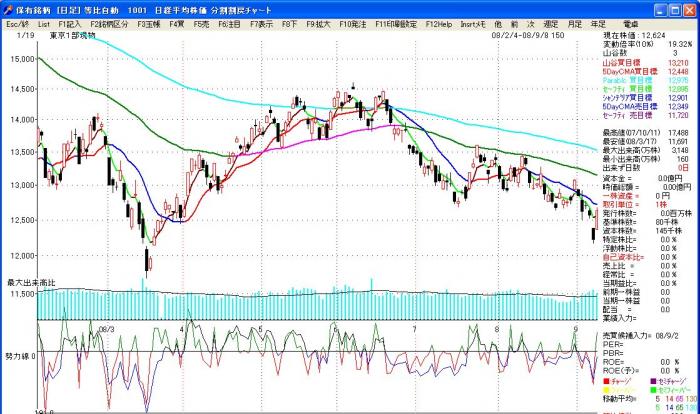Viewport: 700px width, 414px height.
Task: Click the application icon in the title bar
Action: pyautogui.click(x=8, y=10)
